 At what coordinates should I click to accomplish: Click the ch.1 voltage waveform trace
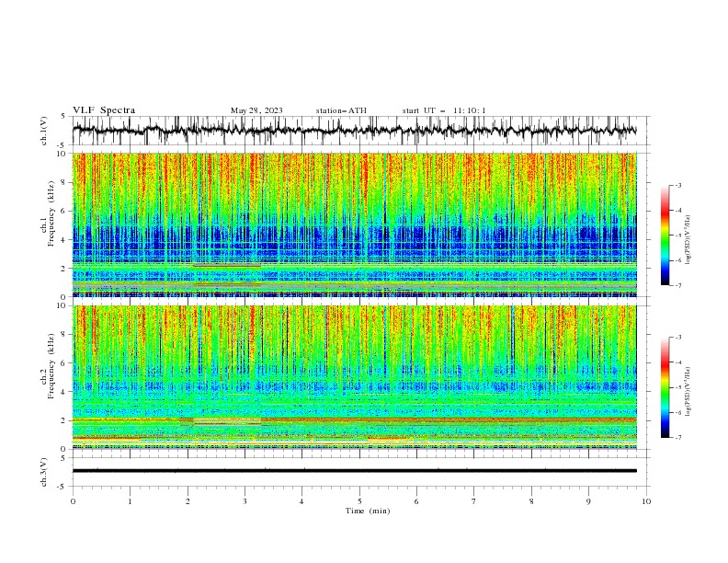click(354, 131)
